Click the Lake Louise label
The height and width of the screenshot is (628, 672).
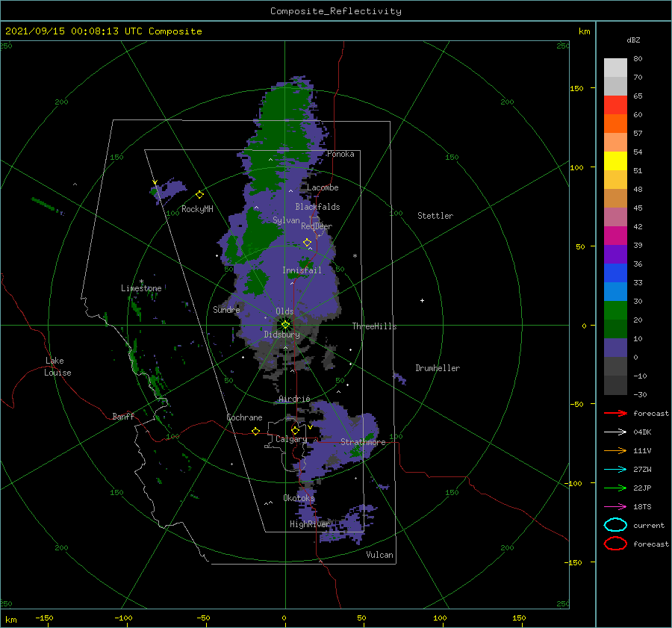click(x=57, y=367)
